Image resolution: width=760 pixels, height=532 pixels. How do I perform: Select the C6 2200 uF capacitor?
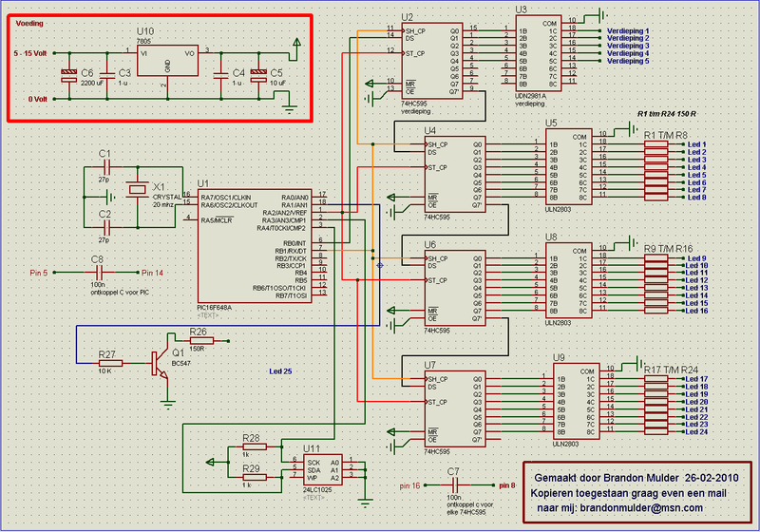tap(66, 75)
